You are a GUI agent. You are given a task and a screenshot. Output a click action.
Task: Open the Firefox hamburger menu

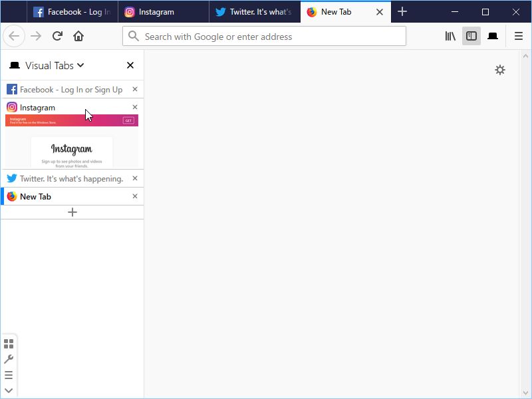[x=519, y=36]
